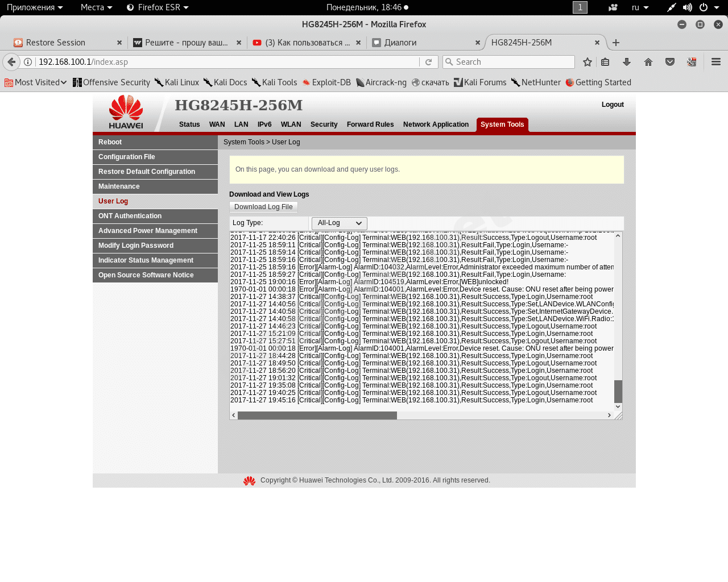Open a new Firefox tab
This screenshot has height=582, width=728.
click(x=616, y=43)
